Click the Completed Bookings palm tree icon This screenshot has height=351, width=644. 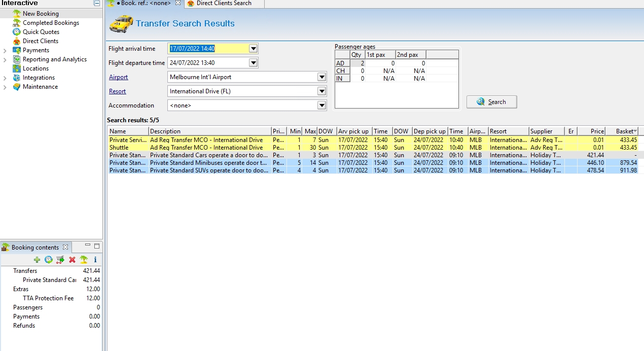click(x=17, y=23)
